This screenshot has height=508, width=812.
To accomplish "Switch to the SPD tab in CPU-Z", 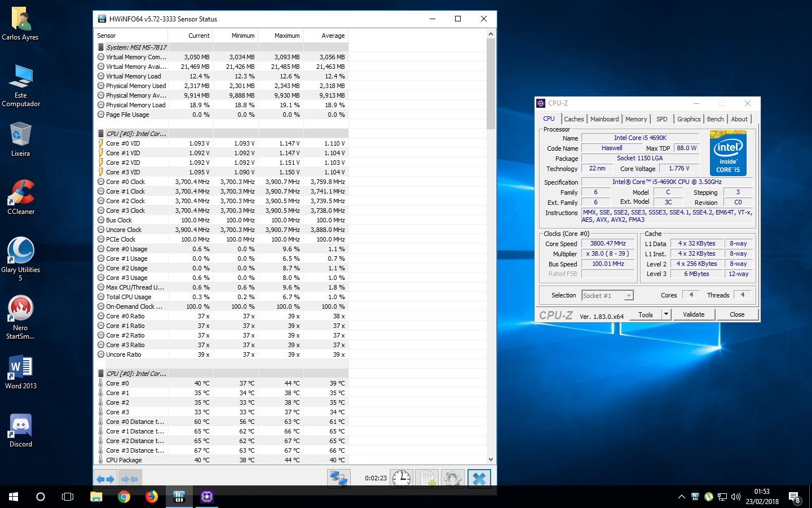I will [662, 119].
